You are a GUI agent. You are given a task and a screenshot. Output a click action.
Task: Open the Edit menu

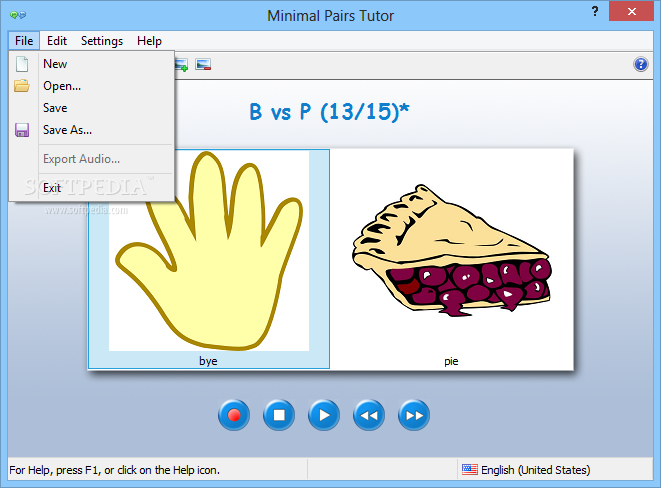click(56, 41)
